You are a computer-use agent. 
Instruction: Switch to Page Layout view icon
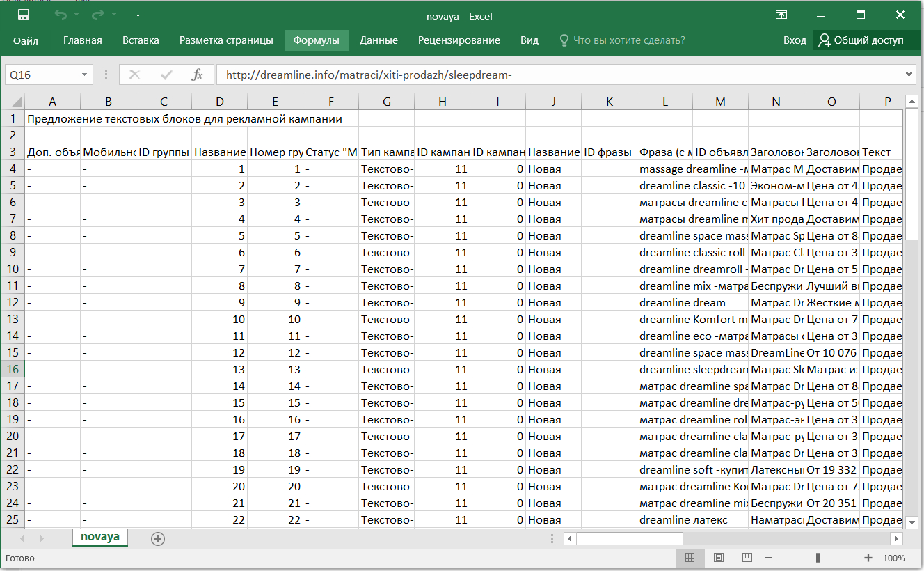tap(719, 558)
